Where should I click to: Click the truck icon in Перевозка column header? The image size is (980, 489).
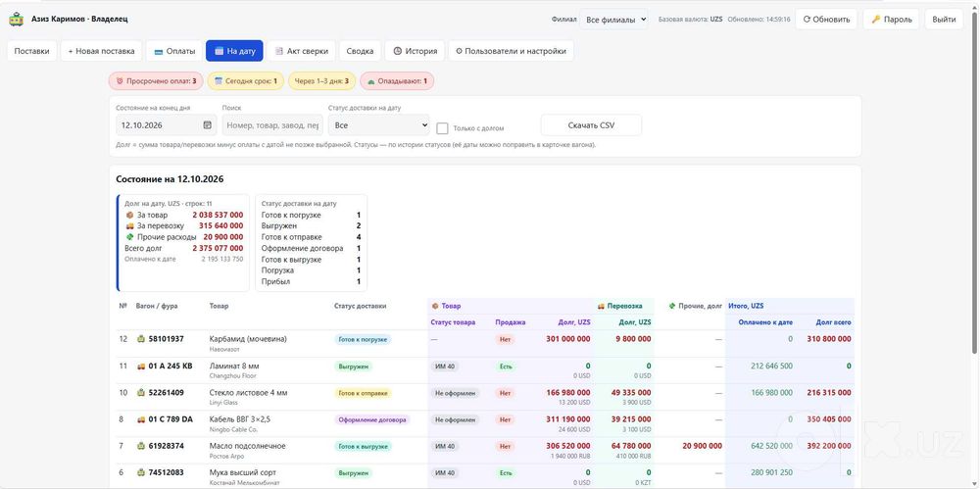coord(602,306)
